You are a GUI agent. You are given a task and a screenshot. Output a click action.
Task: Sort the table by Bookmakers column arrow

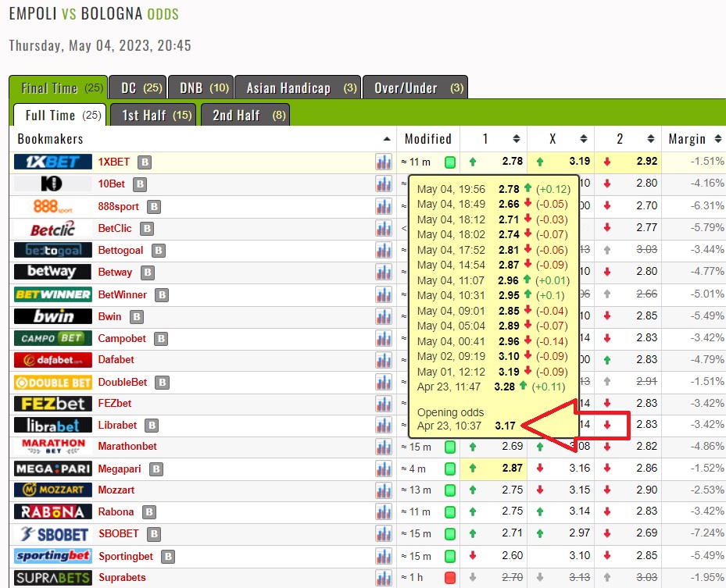tap(387, 139)
